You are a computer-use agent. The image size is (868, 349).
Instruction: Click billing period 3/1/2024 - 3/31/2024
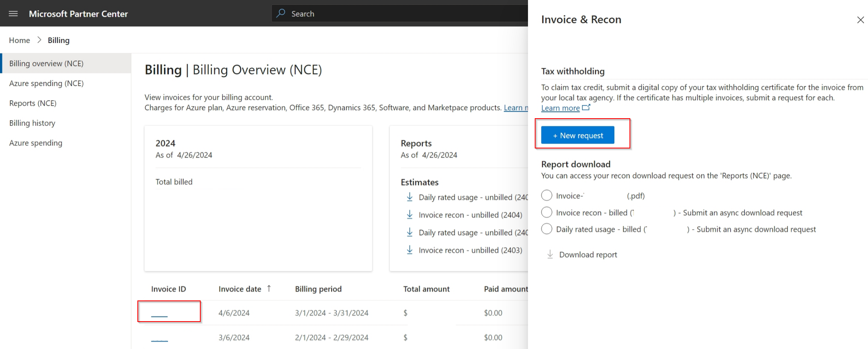(331, 313)
